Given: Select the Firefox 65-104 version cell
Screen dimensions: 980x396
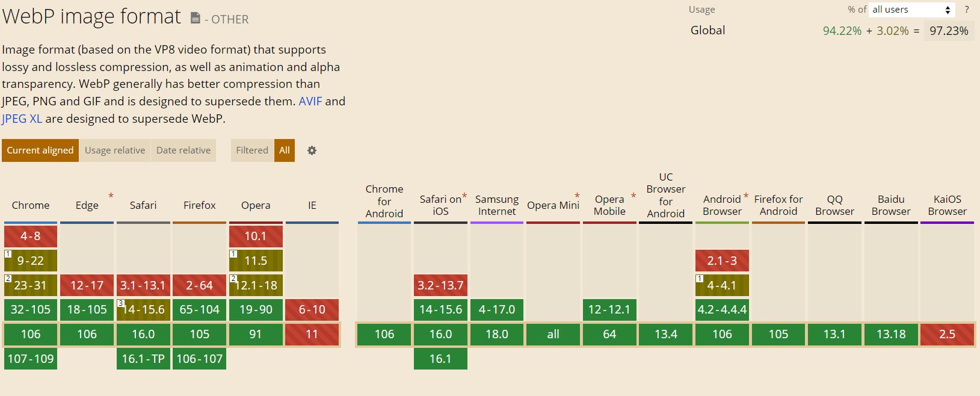Looking at the screenshot, I should pyautogui.click(x=200, y=309).
